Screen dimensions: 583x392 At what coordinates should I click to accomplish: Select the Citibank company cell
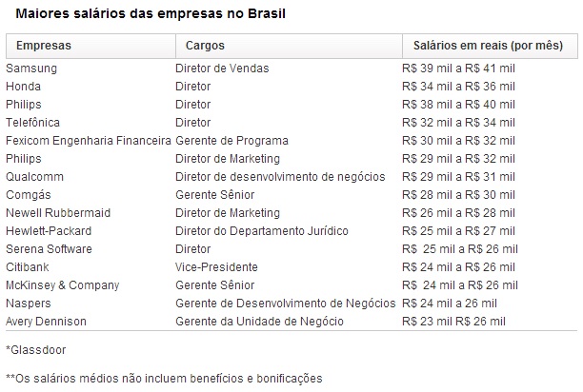click(26, 267)
